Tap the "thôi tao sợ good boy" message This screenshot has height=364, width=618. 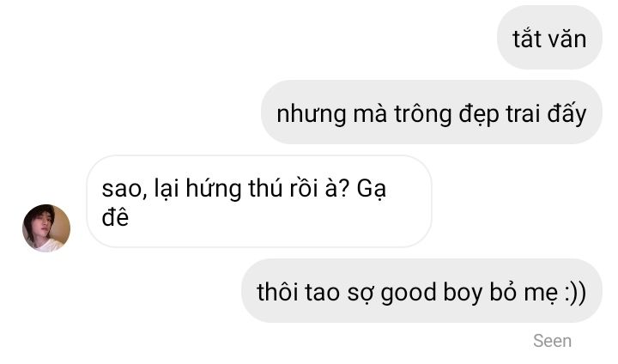(x=421, y=291)
